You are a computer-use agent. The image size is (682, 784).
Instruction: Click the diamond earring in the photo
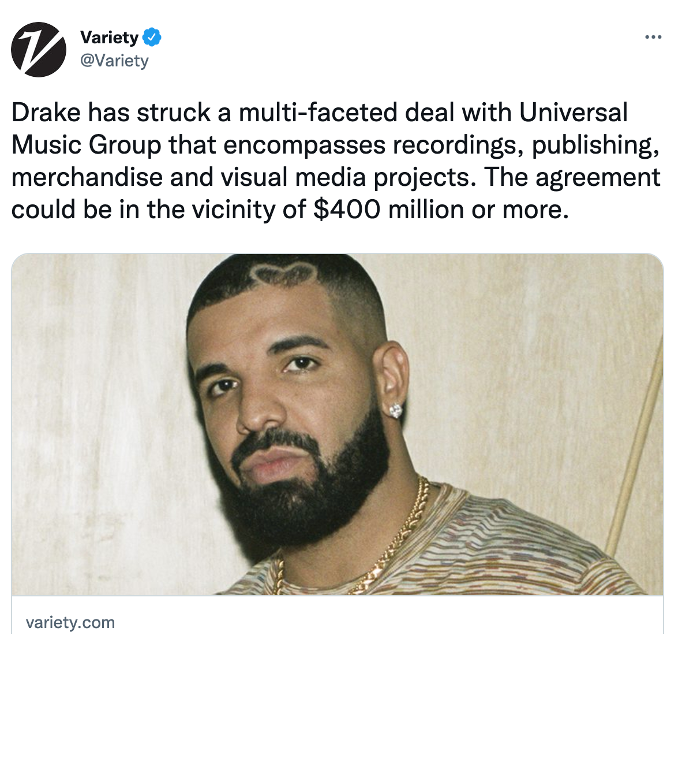(x=395, y=410)
